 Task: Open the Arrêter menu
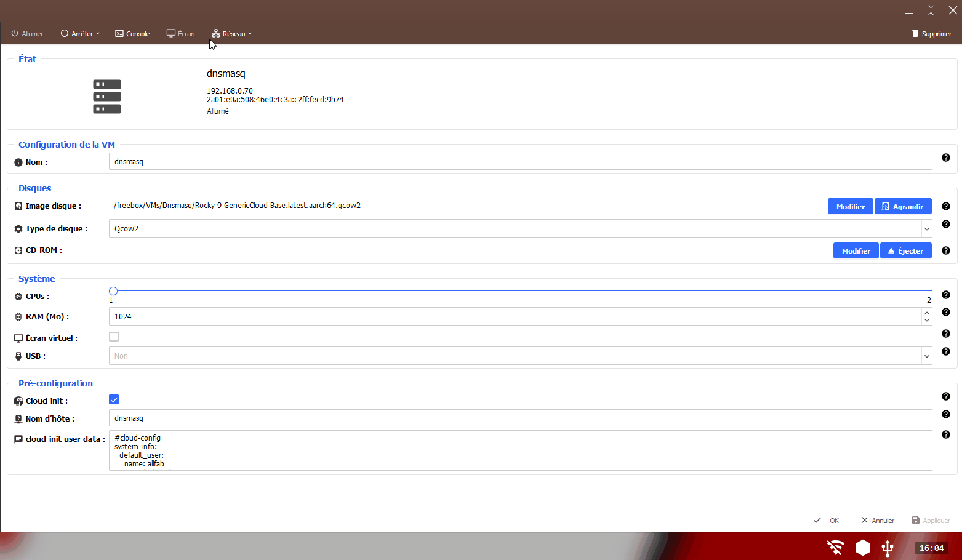pyautogui.click(x=79, y=33)
